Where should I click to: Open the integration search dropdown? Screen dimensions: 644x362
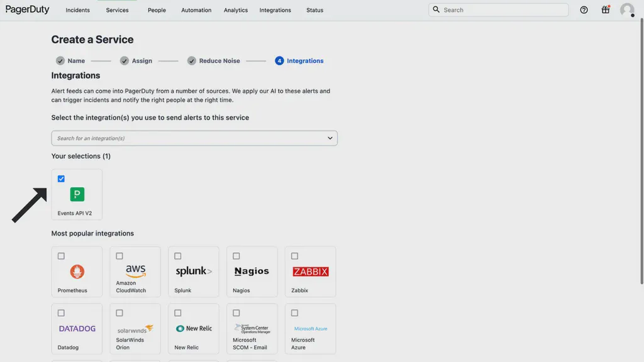pos(194,138)
